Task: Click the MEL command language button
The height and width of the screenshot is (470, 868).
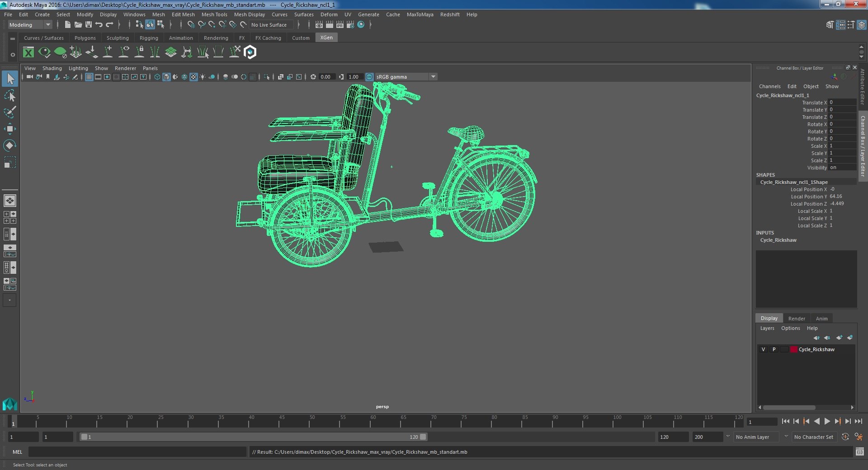Action: [17, 452]
